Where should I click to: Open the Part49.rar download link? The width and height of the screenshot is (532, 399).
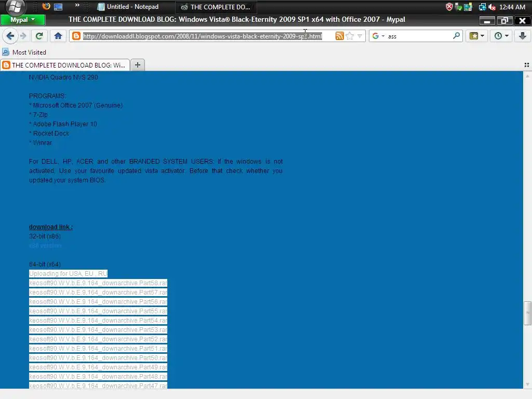click(x=98, y=367)
